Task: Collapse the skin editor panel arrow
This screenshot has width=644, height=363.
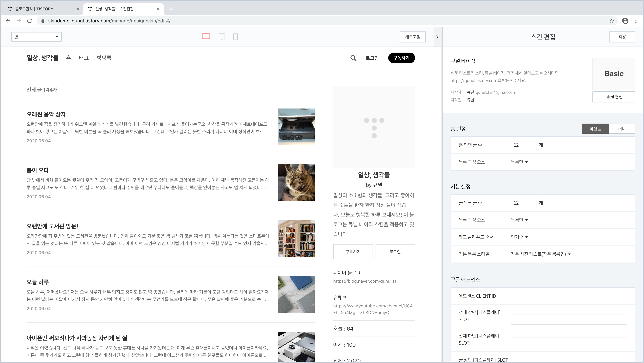Action: pos(437,37)
